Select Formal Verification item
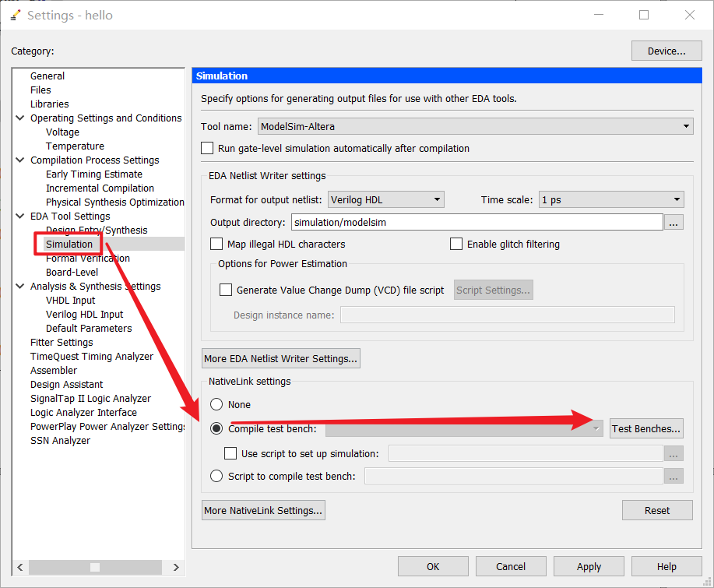Image resolution: width=714 pixels, height=588 pixels. 88,259
